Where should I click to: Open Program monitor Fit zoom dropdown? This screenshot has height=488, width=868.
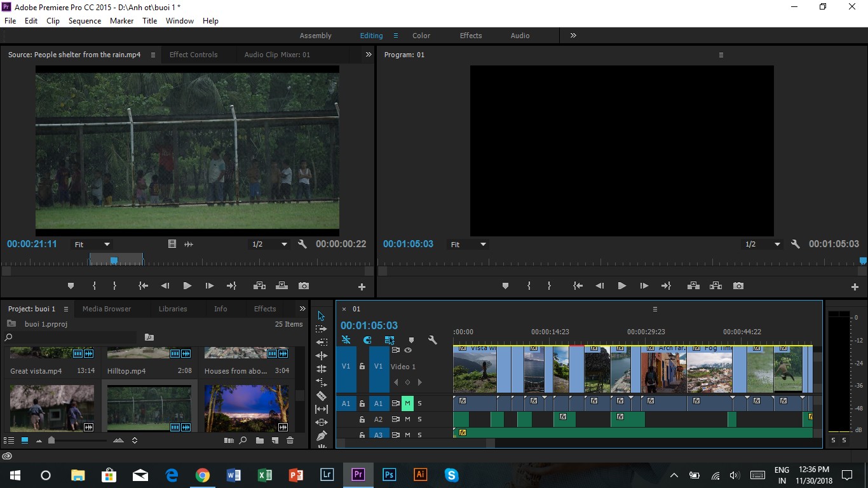tap(468, 245)
